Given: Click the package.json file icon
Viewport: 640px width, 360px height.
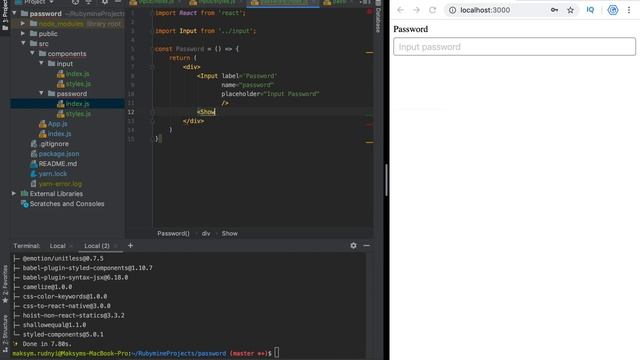Looking at the screenshot, I should [33, 153].
